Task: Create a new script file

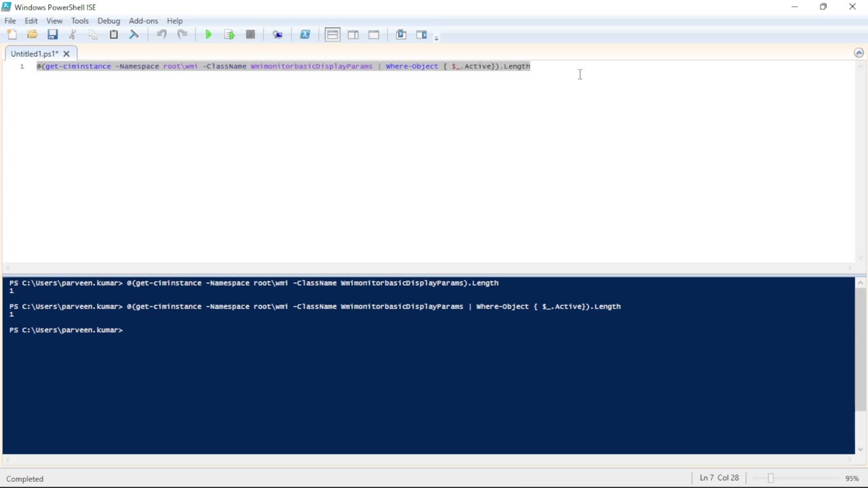Action: [12, 35]
